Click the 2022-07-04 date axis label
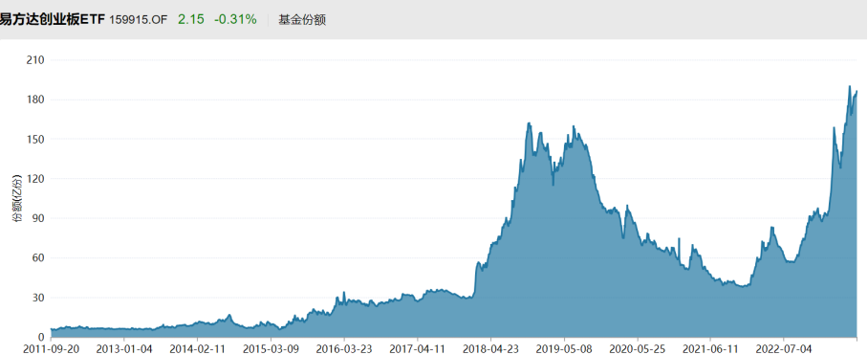Image resolution: width=868 pixels, height=355 pixels. coord(784,349)
